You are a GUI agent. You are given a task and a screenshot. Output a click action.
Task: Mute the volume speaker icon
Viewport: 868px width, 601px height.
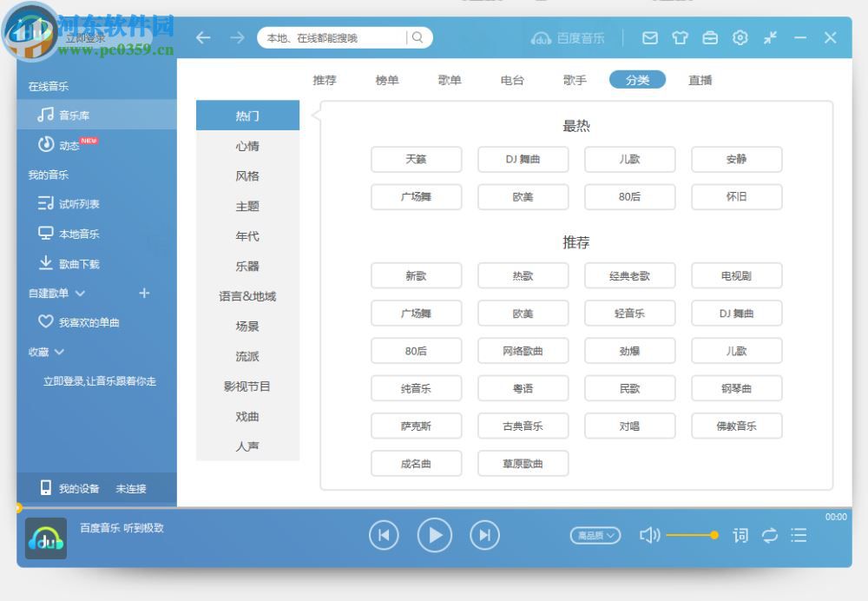650,536
